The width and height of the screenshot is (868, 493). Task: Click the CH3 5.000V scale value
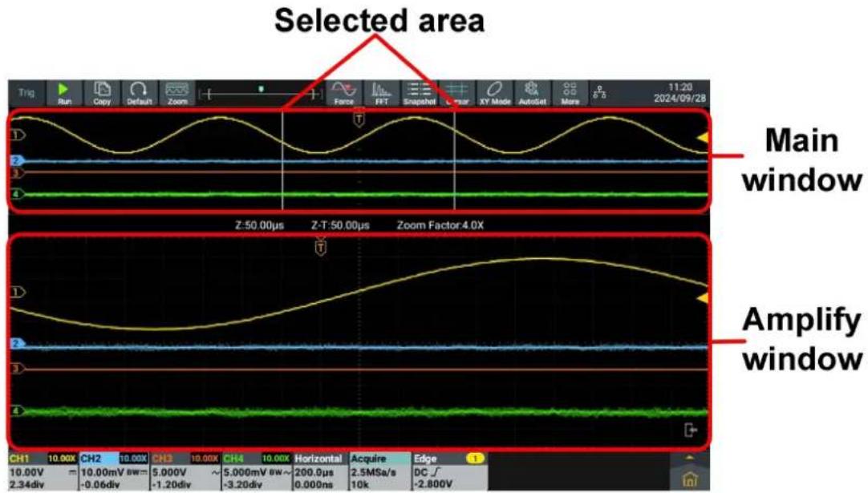point(169,472)
